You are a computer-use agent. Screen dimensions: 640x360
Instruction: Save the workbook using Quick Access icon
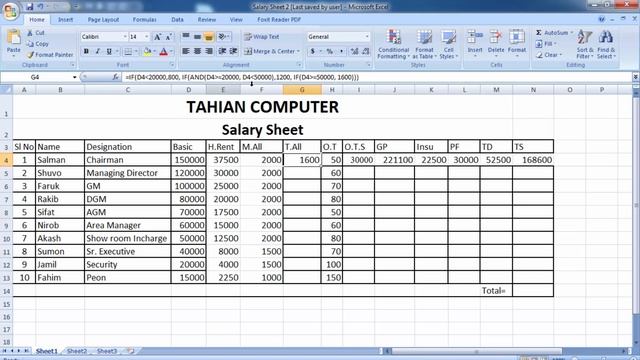tap(29, 7)
